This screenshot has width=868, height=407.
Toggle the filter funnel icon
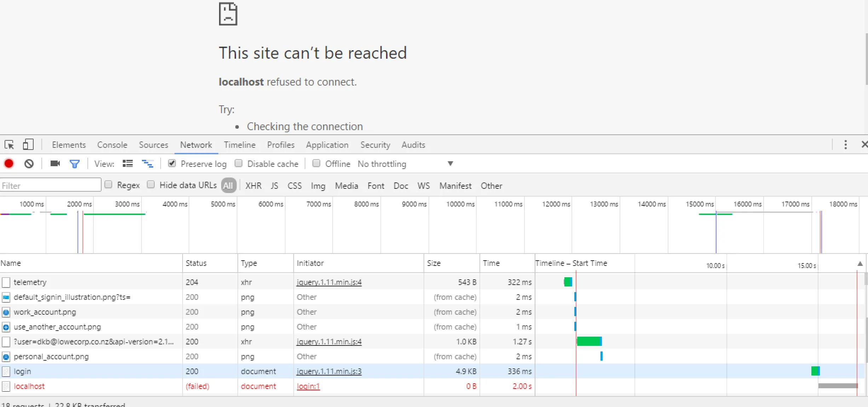click(x=75, y=164)
